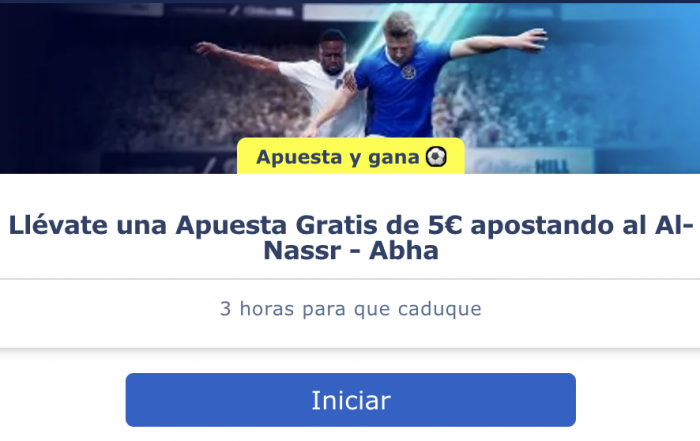
Task: Open the 'Llévate una Apuesta Gratis' headline
Action: click(350, 237)
